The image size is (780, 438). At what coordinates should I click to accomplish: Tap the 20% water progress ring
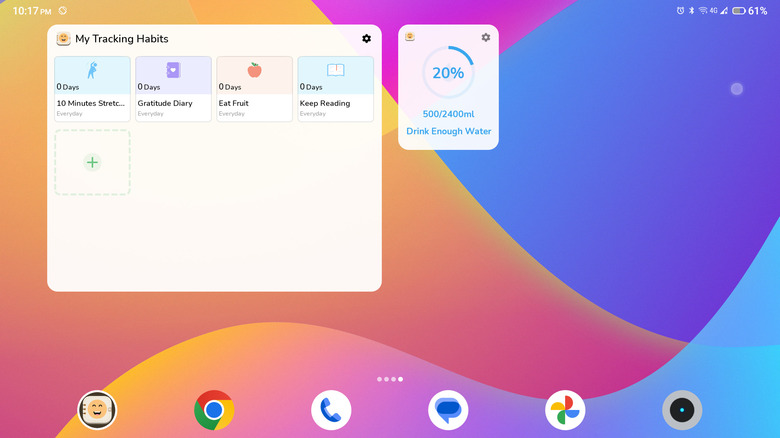pyautogui.click(x=448, y=73)
